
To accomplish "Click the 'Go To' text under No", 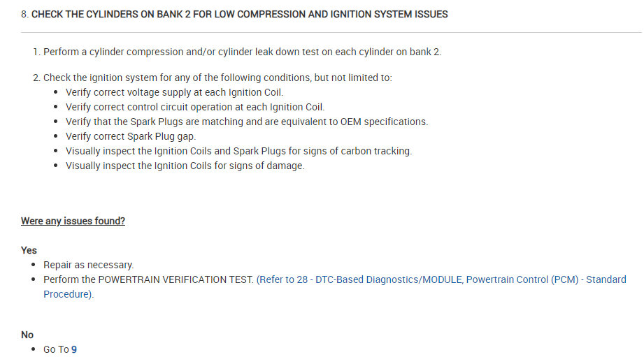I will tap(56, 349).
